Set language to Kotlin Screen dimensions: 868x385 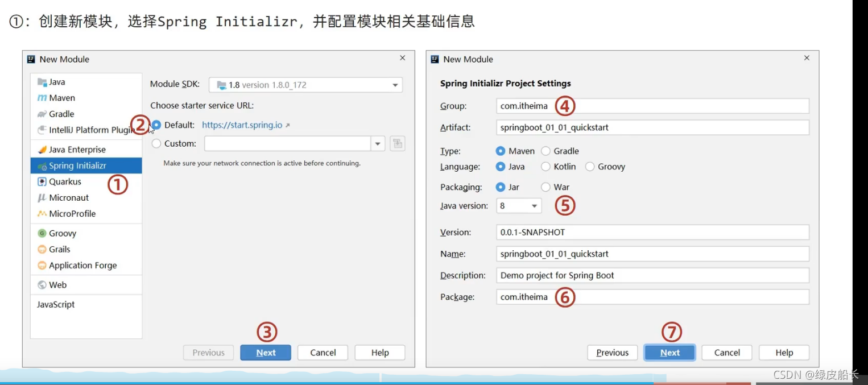tap(545, 167)
